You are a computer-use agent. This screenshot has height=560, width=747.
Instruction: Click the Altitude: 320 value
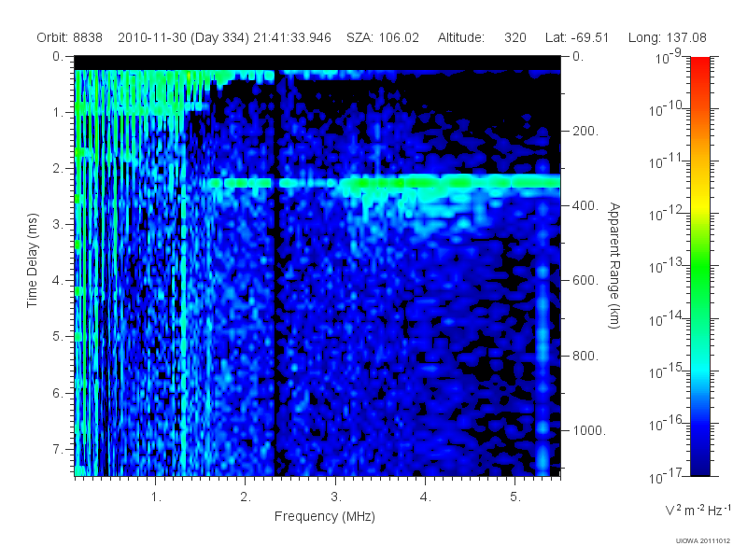click(x=482, y=37)
